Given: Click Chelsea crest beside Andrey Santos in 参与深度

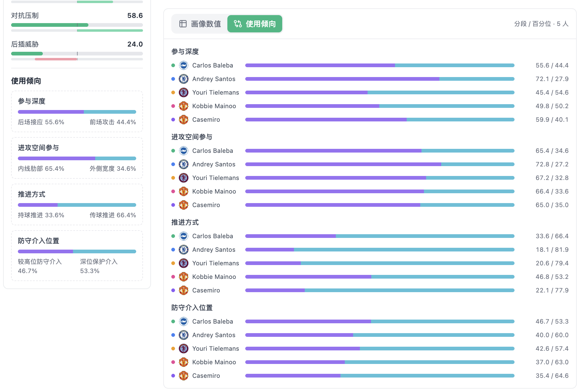Looking at the screenshot, I should click(184, 79).
